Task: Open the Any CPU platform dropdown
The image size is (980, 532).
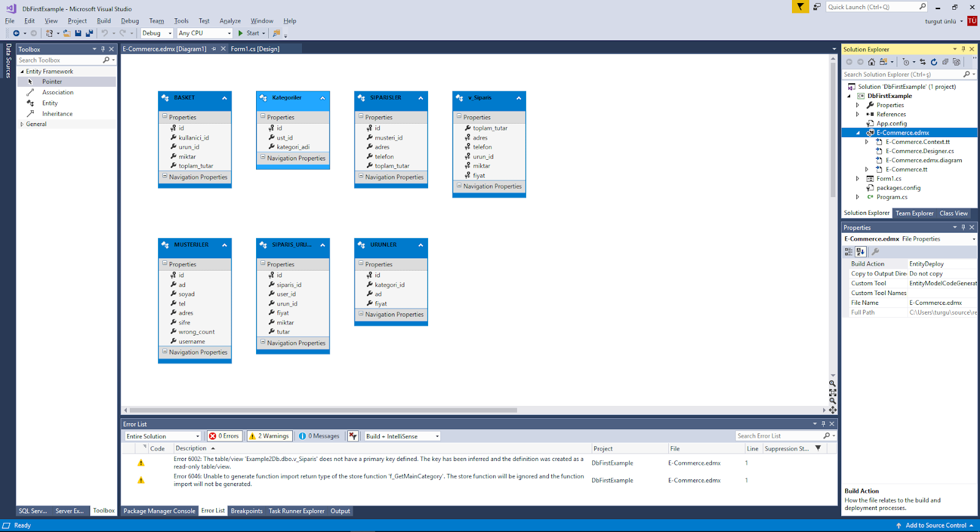Action: pyautogui.click(x=205, y=33)
